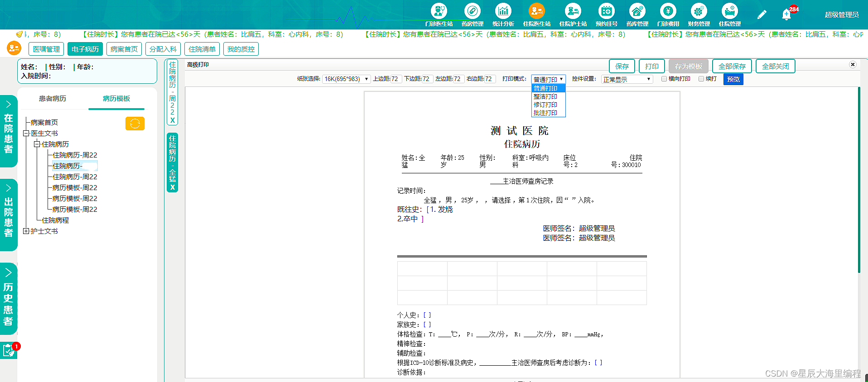This screenshot has height=382, width=868.
Task: Open the 打印模式 dropdown
Action: tap(548, 79)
